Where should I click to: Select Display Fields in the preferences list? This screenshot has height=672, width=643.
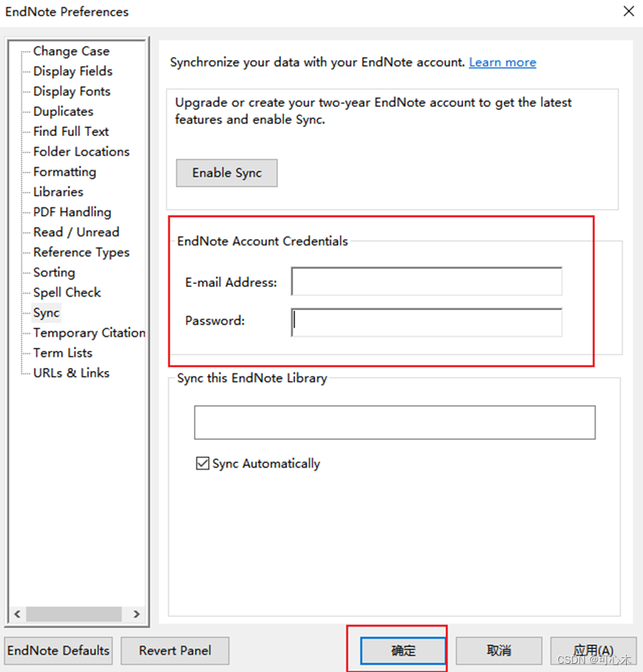click(x=73, y=71)
